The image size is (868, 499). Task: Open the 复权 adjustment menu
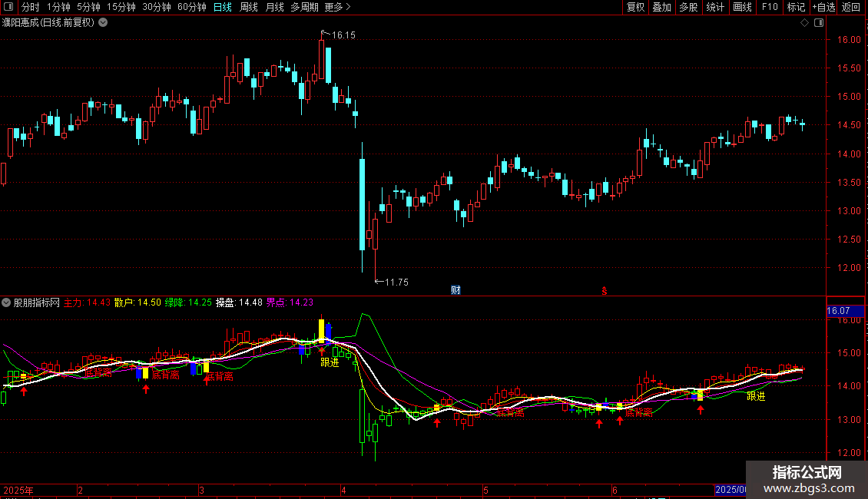coord(635,7)
